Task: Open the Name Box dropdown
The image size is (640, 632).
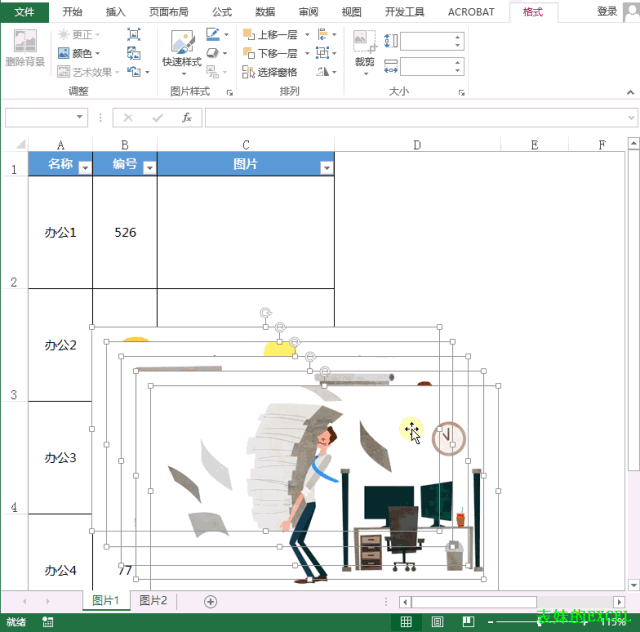Action: pos(80,117)
